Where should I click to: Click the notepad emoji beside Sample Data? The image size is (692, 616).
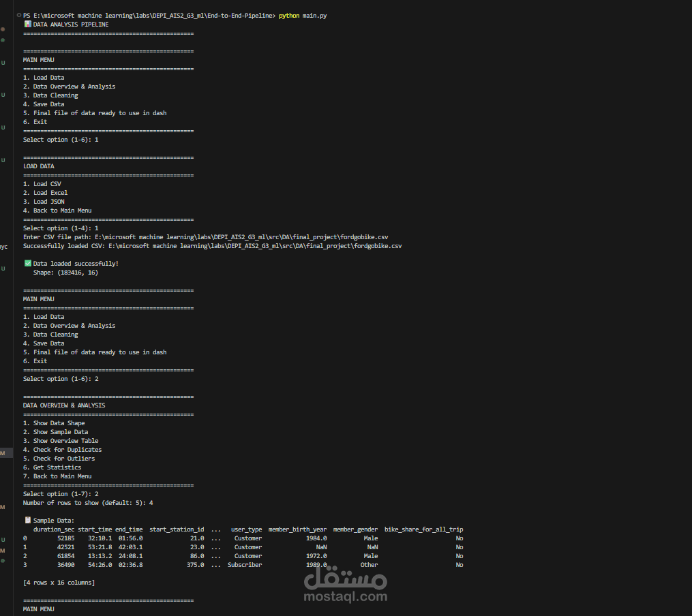[27, 521]
